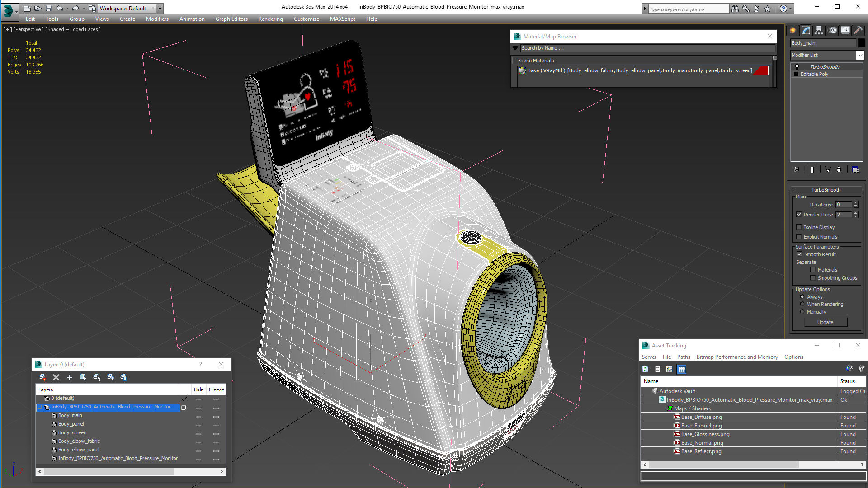Click the Update button in TurboSmooth
The width and height of the screenshot is (868, 488).
click(825, 322)
